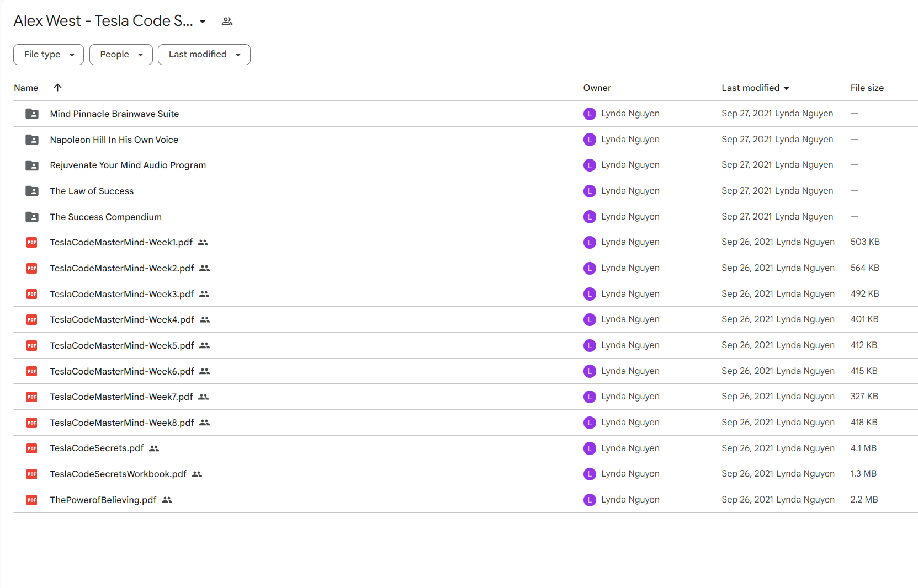This screenshot has height=588, width=918.
Task: Click the PDF icon for ThePowerofBelieving.pdf
Action: point(32,500)
